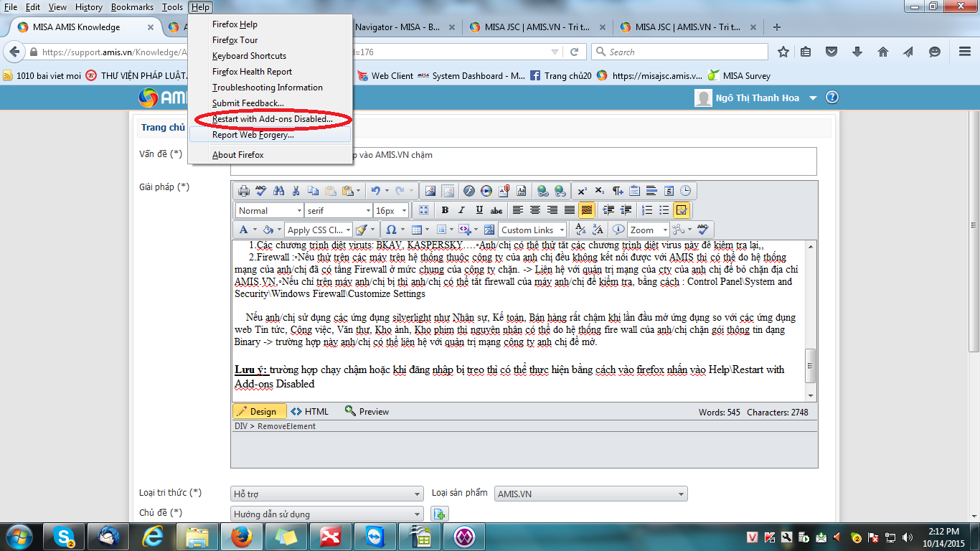The height and width of the screenshot is (551, 980).
Task: Toggle Bullet List
Action: pyautogui.click(x=664, y=210)
